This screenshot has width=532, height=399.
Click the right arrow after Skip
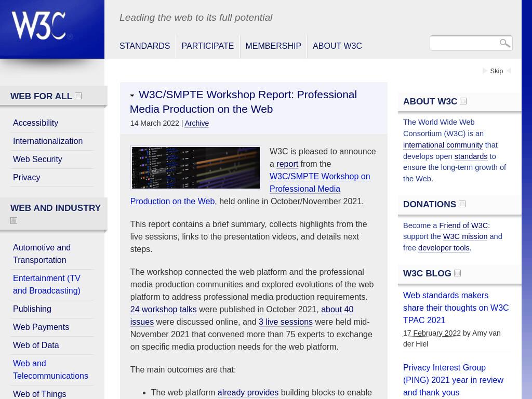tap(509, 71)
